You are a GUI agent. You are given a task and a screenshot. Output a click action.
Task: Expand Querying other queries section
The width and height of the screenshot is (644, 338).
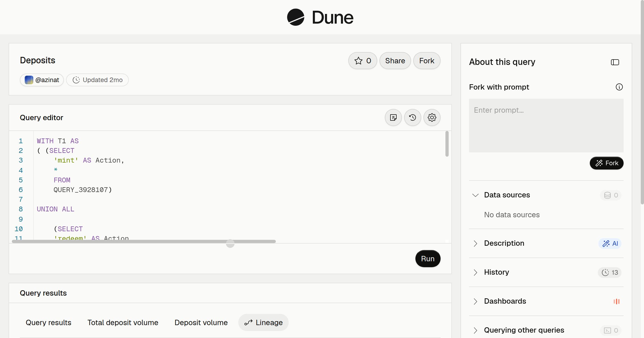tap(475, 330)
